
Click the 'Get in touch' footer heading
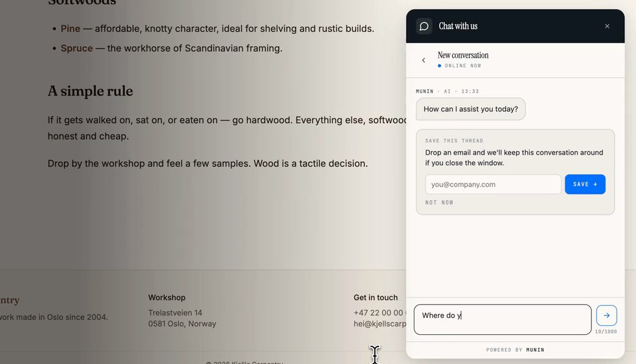point(376,297)
